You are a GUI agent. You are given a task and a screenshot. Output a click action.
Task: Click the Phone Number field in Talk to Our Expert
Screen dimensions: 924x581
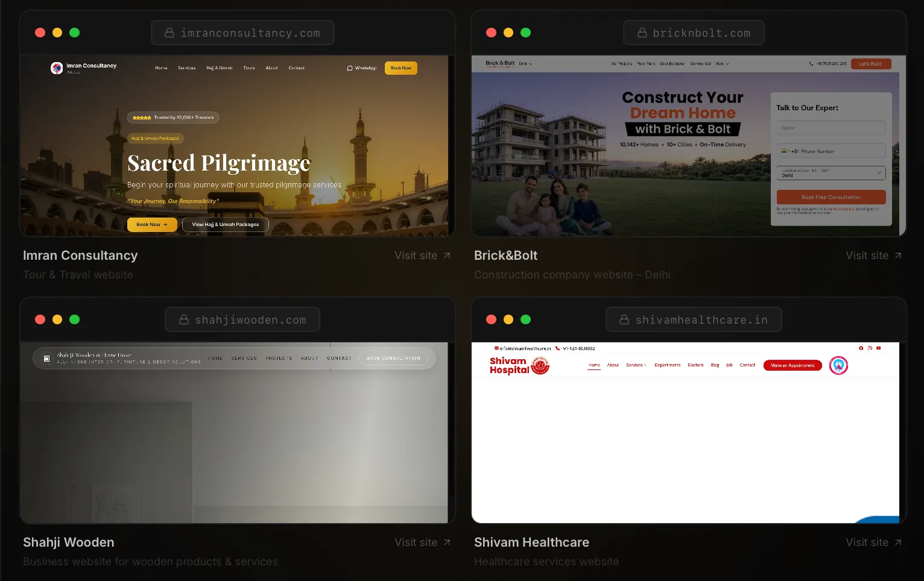831,151
